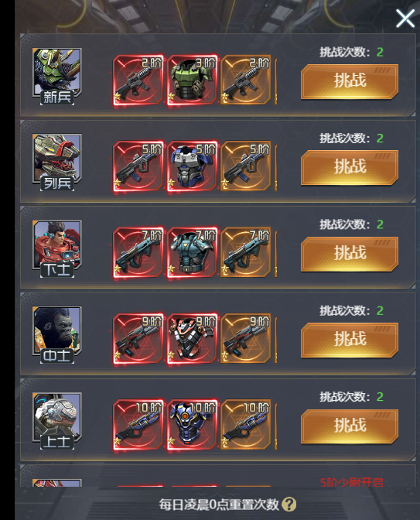
Task: Open the help question mark icon
Action: click(289, 505)
